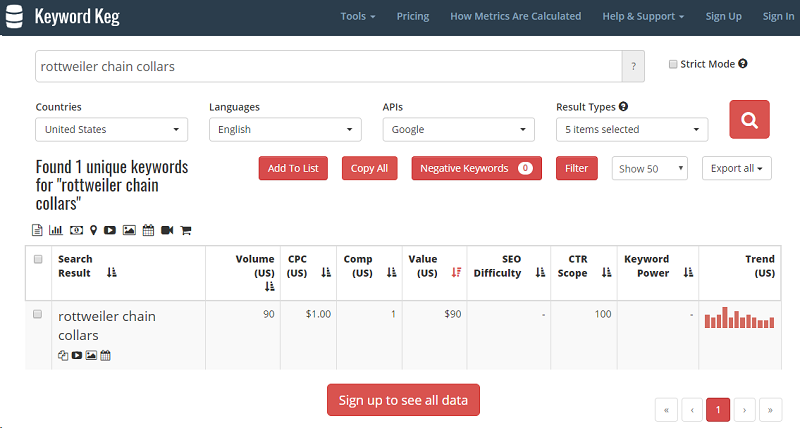Go to last page with double-right arrow
The height and width of the screenshot is (428, 800).
(x=770, y=410)
